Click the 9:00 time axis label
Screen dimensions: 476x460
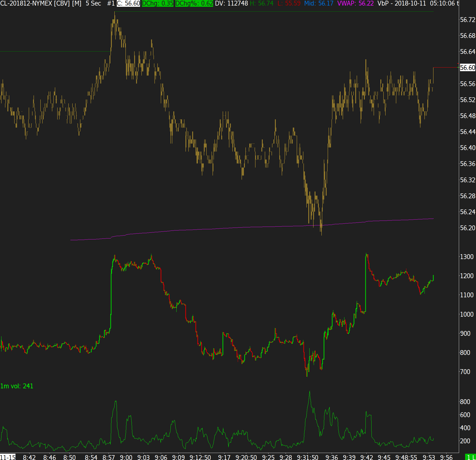126,457
